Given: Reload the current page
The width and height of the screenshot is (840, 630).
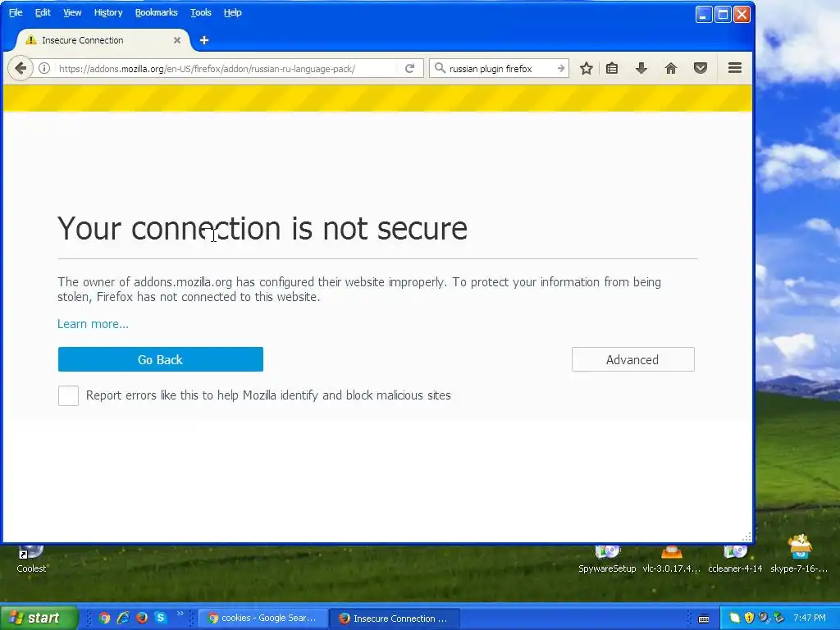Looking at the screenshot, I should 410,69.
